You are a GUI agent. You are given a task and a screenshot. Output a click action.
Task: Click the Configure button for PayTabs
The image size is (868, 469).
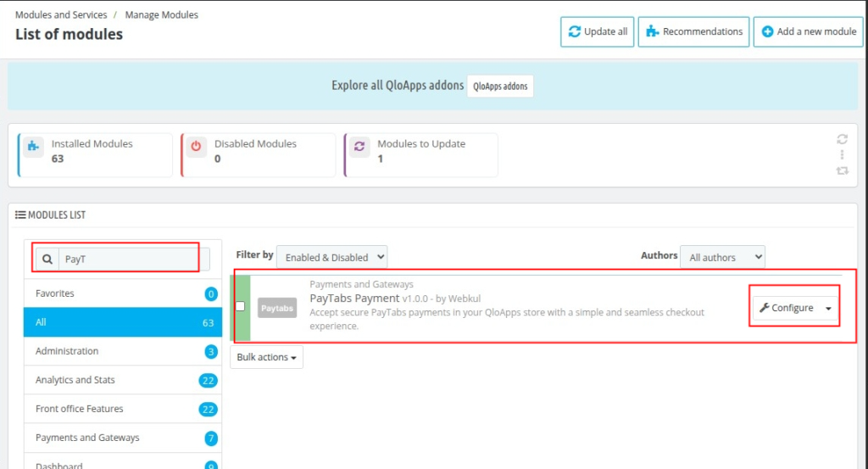tap(787, 308)
